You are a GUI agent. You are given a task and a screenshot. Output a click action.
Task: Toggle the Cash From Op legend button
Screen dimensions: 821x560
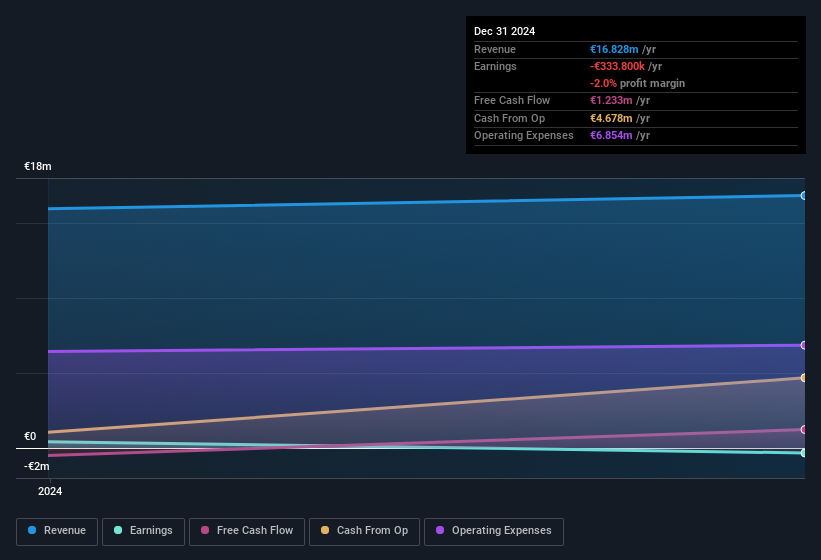coord(364,532)
